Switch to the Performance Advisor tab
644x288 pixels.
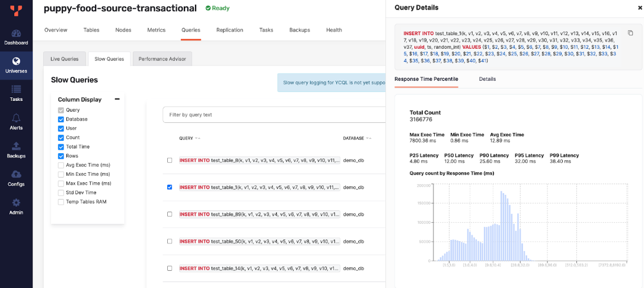click(x=162, y=59)
